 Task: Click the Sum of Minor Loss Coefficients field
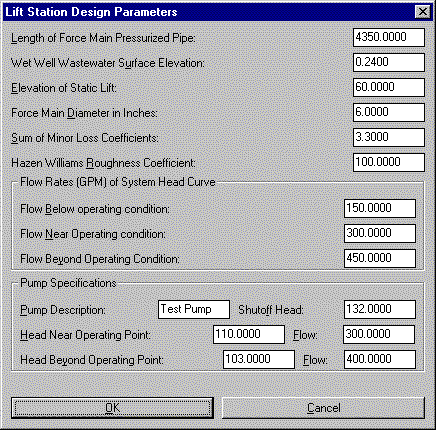pyautogui.click(x=389, y=137)
